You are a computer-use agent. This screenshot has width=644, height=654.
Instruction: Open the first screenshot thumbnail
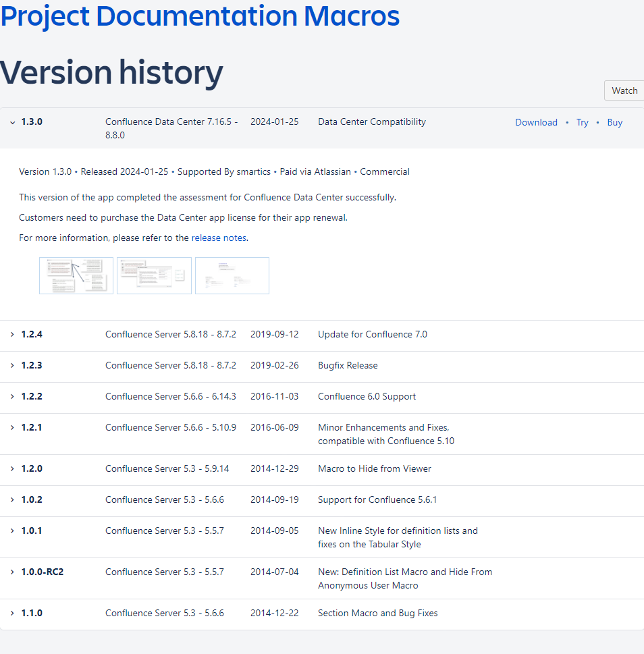click(x=76, y=275)
